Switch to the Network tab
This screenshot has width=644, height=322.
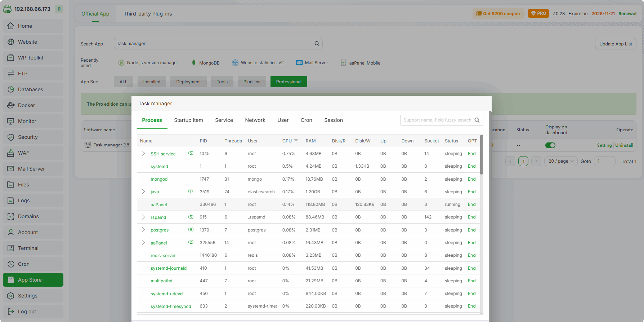(255, 120)
